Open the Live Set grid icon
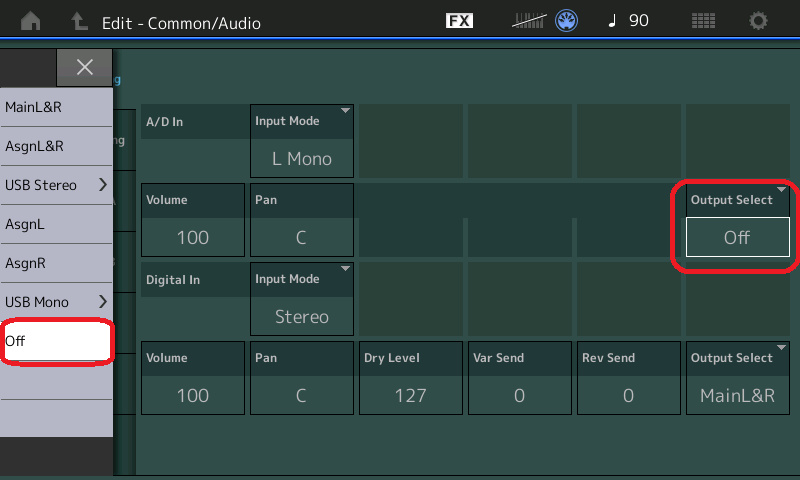This screenshot has height=480, width=800. point(703,21)
